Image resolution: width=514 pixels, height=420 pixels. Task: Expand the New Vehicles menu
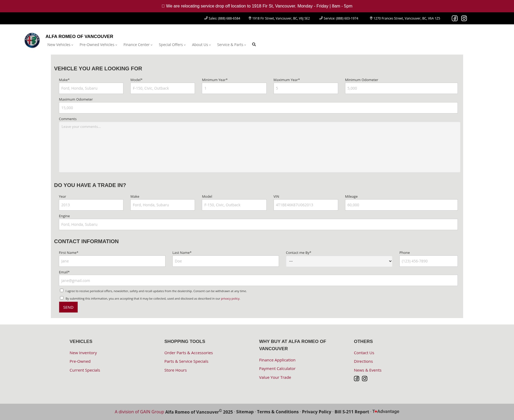(x=60, y=45)
